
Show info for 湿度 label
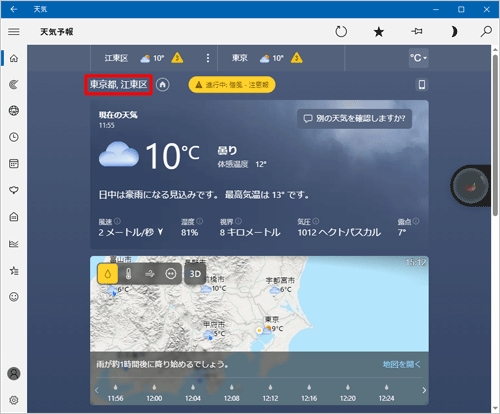[x=199, y=221]
